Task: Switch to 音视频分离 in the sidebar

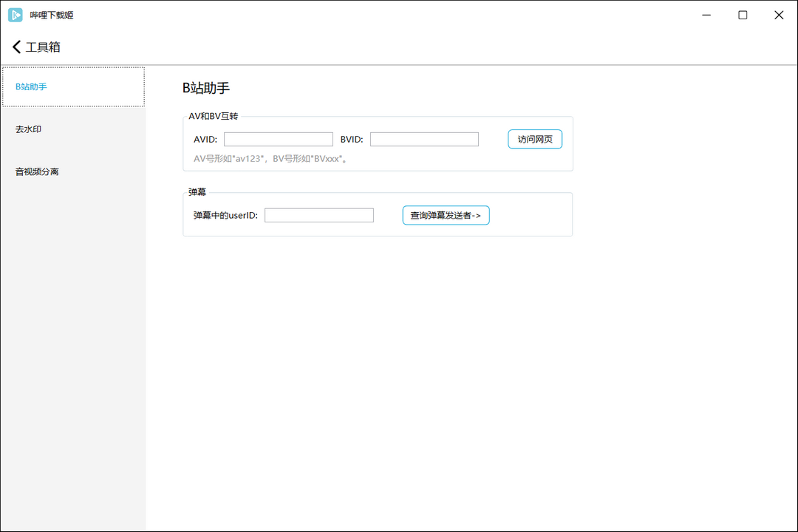Action: coord(35,171)
